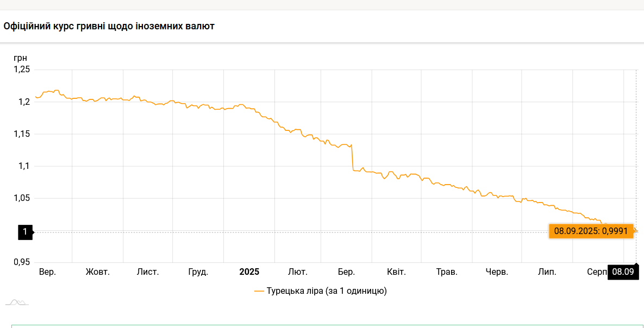644x328 pixels.
Task: Click the Трав. month axis label
Action: pyautogui.click(x=447, y=272)
